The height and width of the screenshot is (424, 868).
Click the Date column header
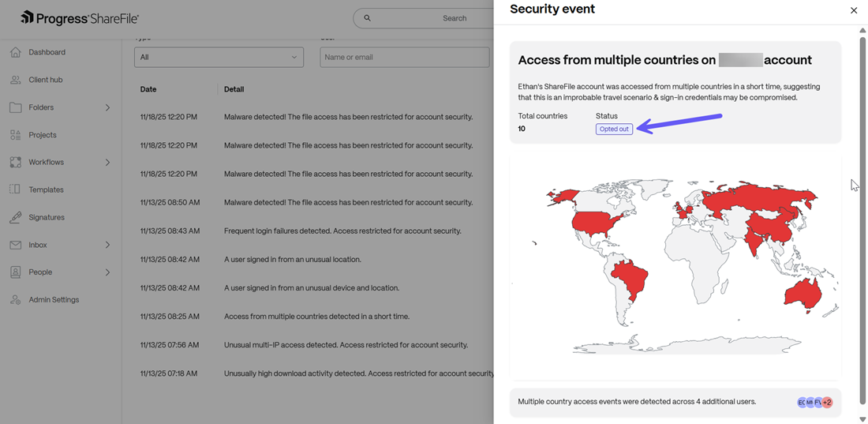[x=148, y=89]
